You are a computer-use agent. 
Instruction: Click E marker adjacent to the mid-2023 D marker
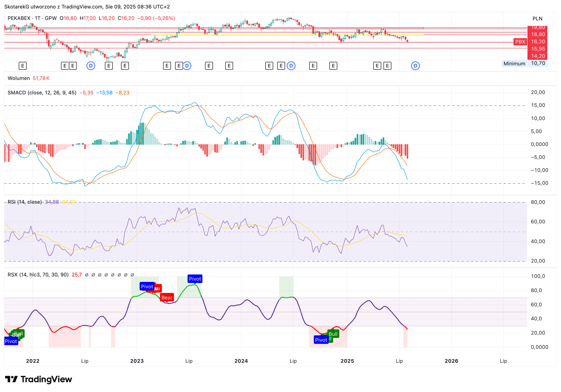tap(179, 66)
